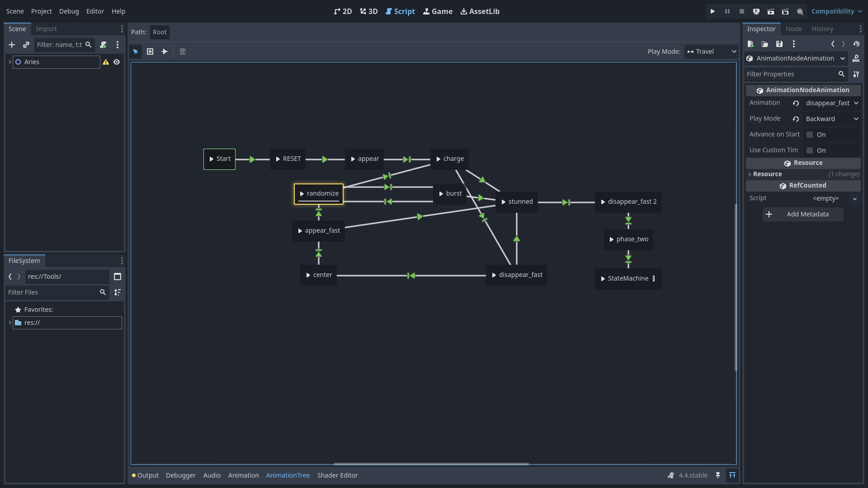Viewport: 868px width, 488px height.
Task: Enable Advance on Start checkbox
Action: tap(810, 135)
